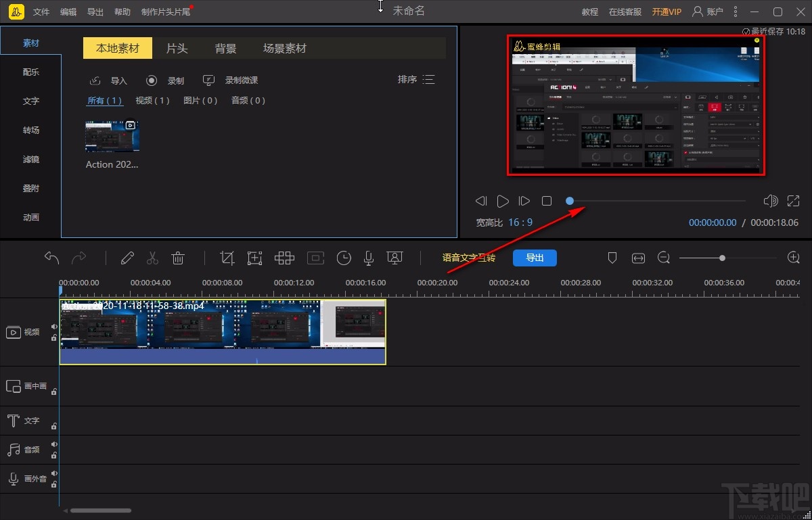Select the crop tool in the timeline toolbar

[227, 258]
